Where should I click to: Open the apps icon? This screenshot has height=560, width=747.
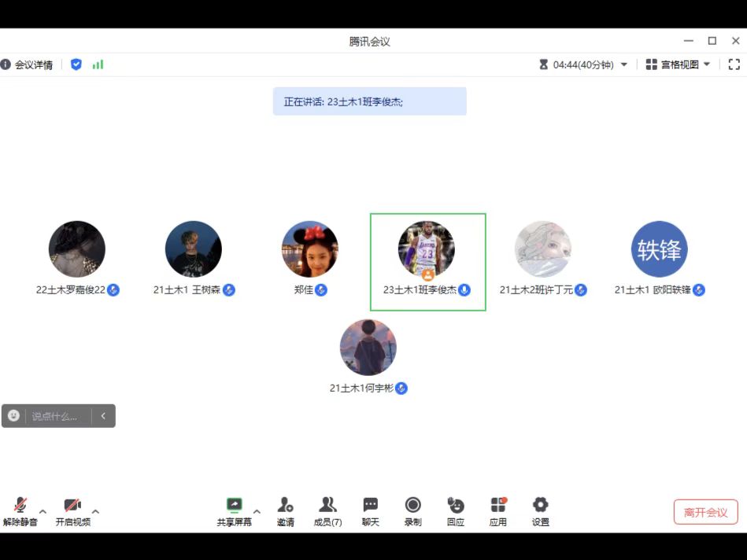click(x=497, y=506)
